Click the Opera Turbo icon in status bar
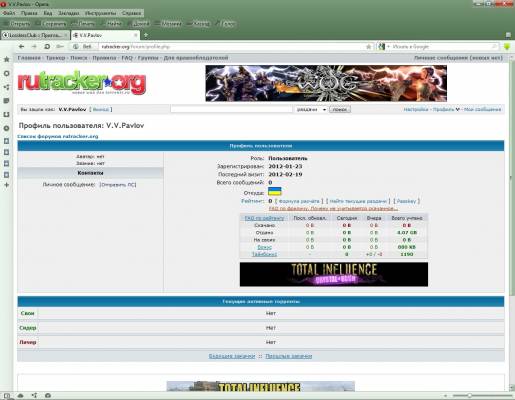The height and width of the screenshot is (400, 515). click(x=48, y=395)
